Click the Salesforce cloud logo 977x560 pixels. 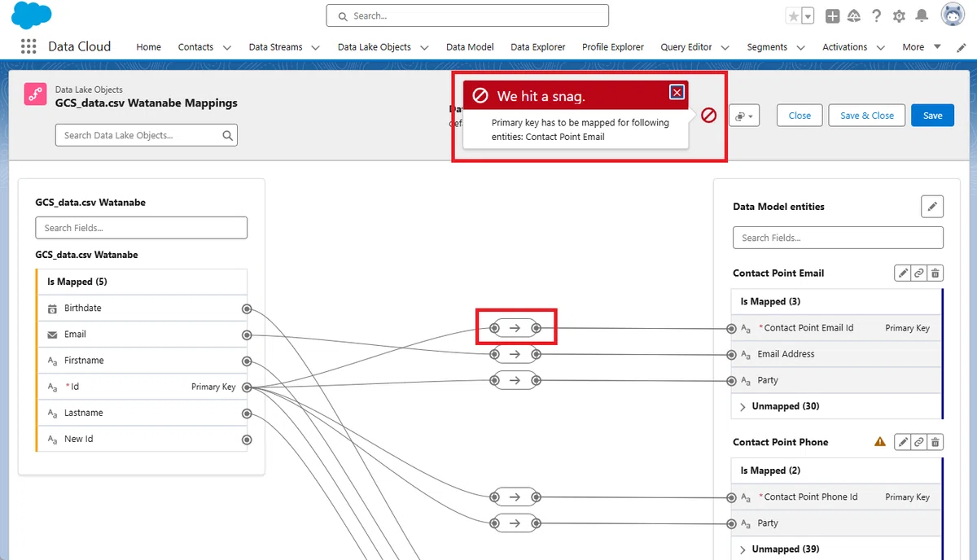32,15
